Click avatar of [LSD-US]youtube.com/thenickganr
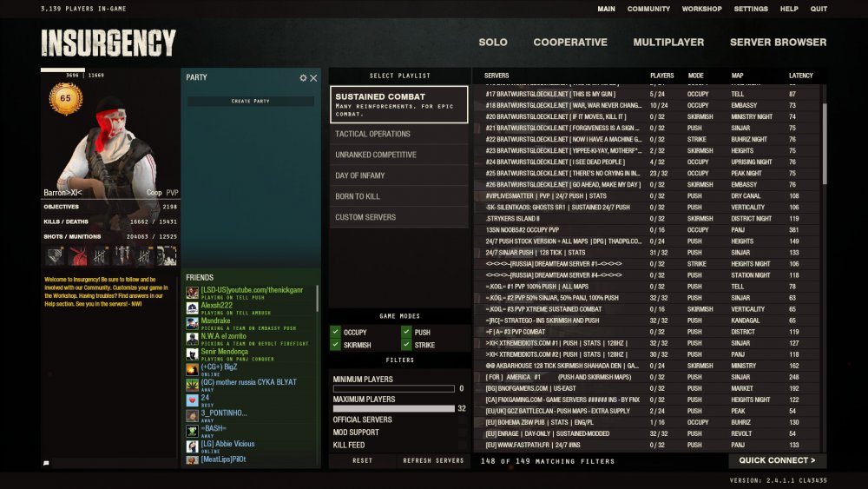This screenshot has height=489, width=868. point(192,293)
